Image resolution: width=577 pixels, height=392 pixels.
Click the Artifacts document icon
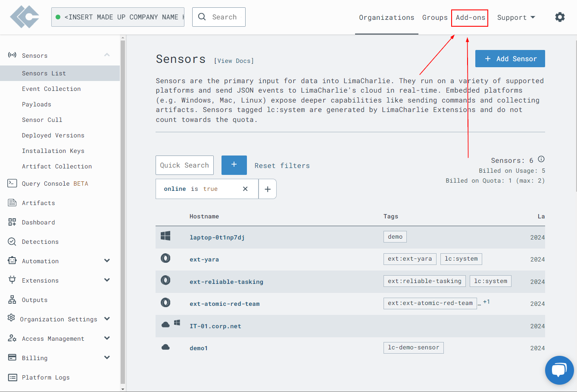click(12, 203)
